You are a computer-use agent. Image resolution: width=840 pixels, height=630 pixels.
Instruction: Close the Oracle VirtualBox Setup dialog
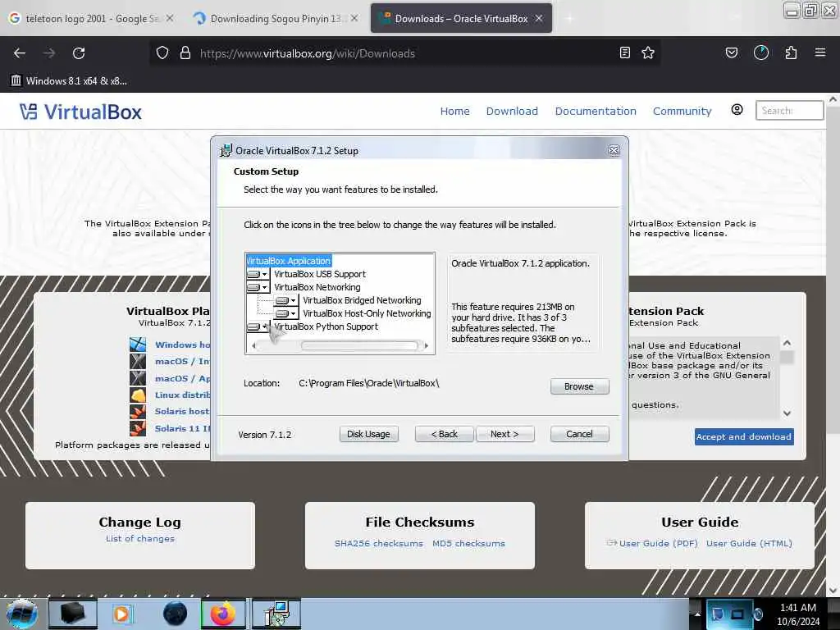click(x=614, y=151)
